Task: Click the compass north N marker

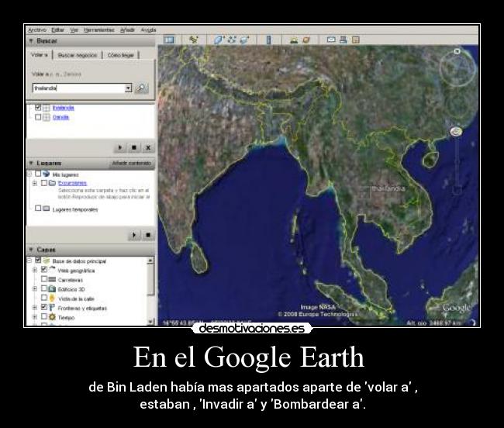Action: 457,50
